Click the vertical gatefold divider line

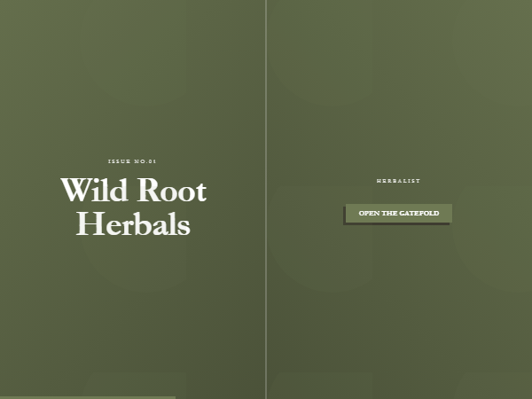tap(266, 199)
